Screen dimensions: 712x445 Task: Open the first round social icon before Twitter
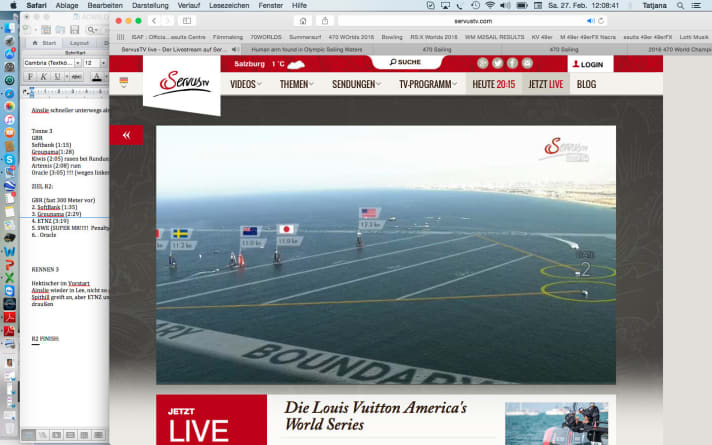tap(483, 64)
